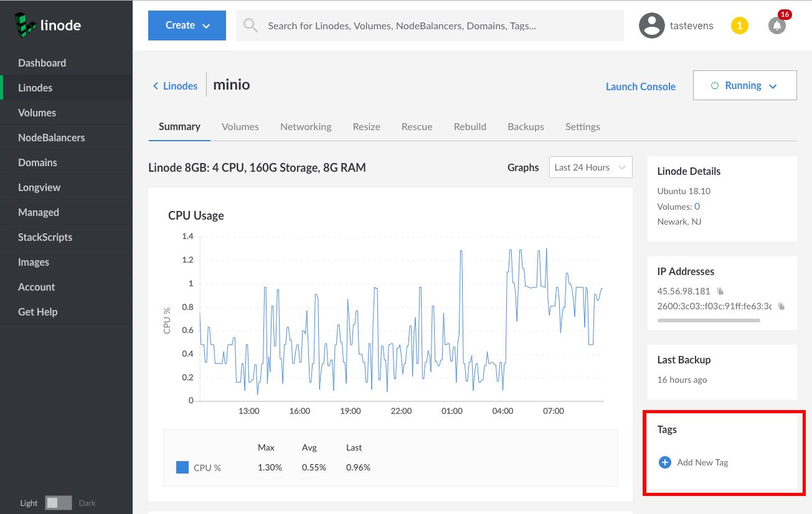Click the search input field
The height and width of the screenshot is (514, 812).
click(x=430, y=26)
